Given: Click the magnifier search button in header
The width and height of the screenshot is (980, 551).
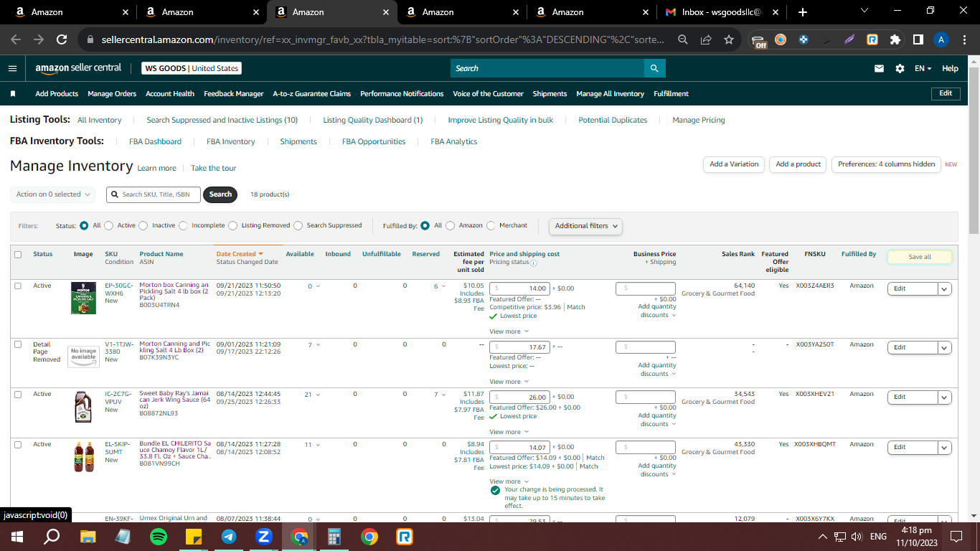Looking at the screenshot, I should click(654, 68).
